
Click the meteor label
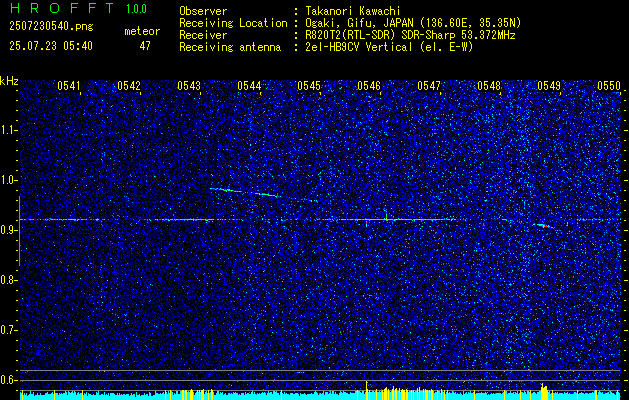click(x=142, y=31)
